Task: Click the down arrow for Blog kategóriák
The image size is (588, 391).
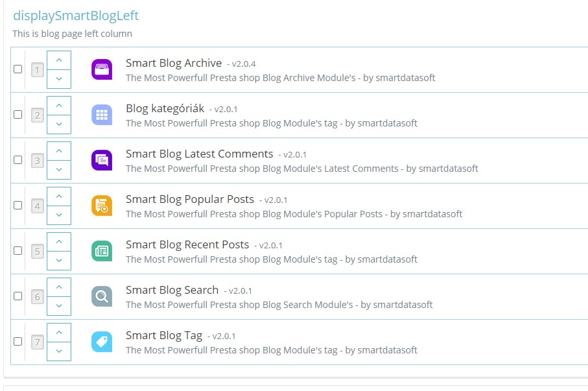Action: pyautogui.click(x=58, y=123)
